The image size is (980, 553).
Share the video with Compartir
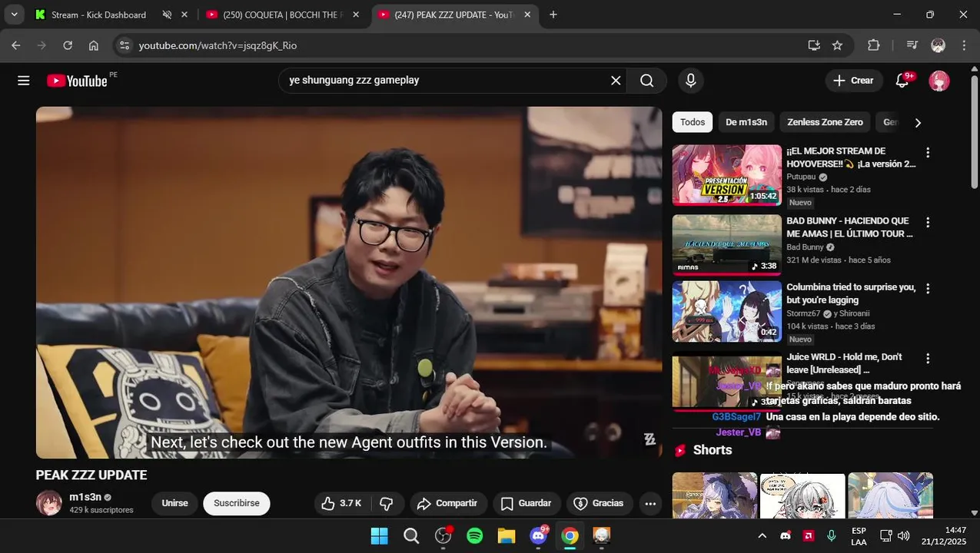(x=447, y=503)
